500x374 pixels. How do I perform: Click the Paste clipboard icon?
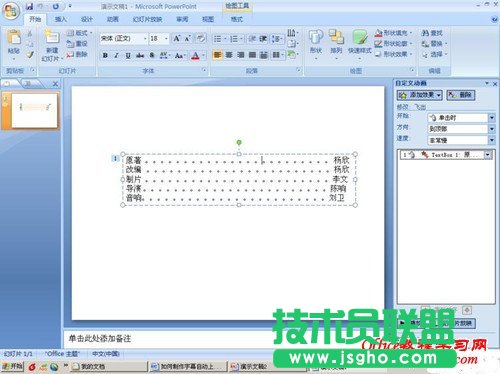point(14,37)
